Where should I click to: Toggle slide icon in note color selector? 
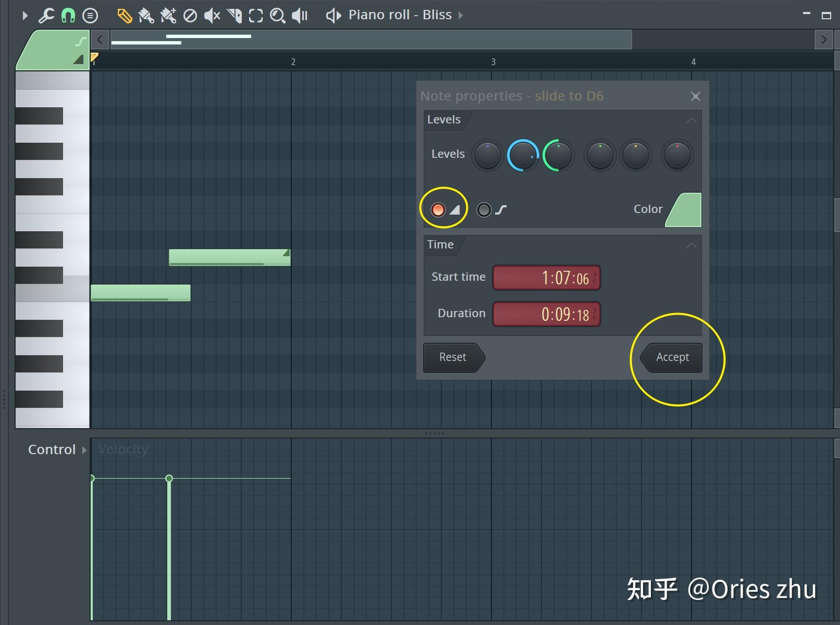pos(81,41)
